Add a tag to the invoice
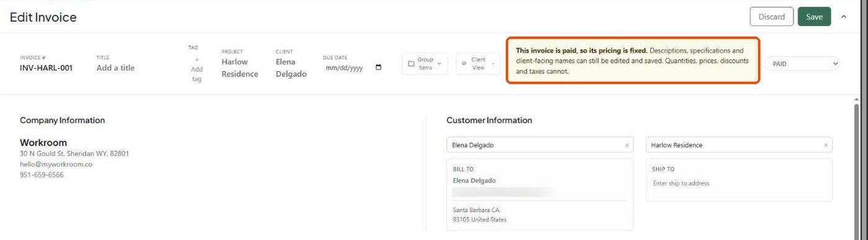This screenshot has width=868, height=240. click(x=197, y=69)
